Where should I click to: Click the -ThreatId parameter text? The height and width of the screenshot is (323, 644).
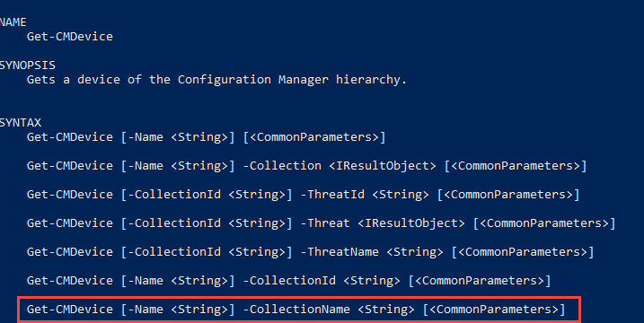point(332,195)
